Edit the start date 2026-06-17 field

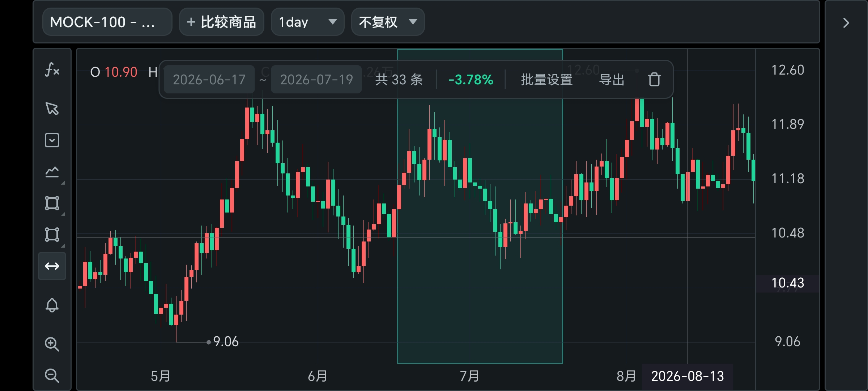tap(209, 79)
